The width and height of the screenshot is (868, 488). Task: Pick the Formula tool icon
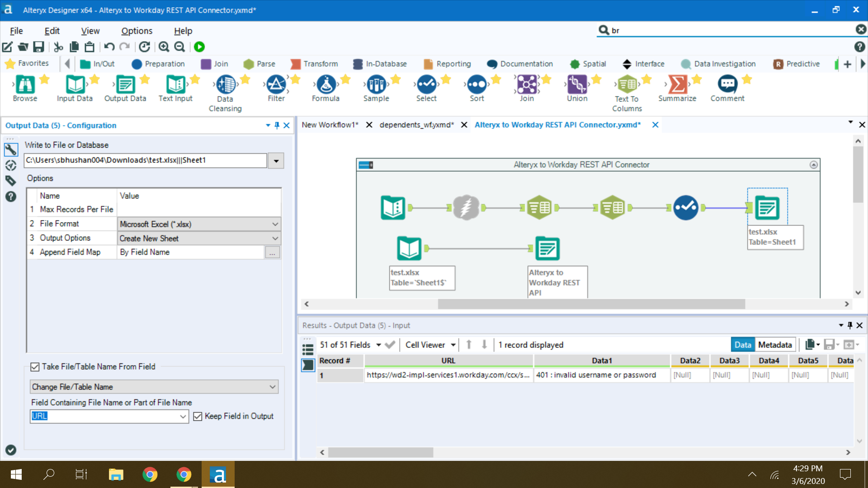tap(325, 84)
